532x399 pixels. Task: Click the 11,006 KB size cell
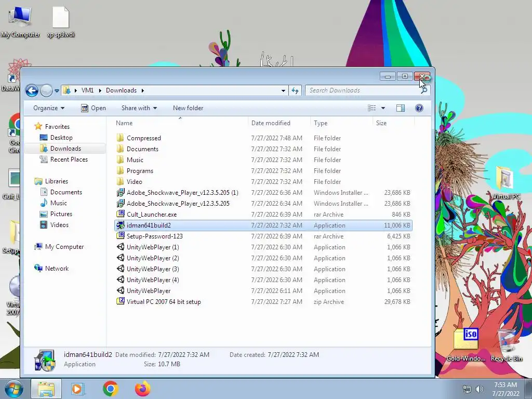point(397,225)
